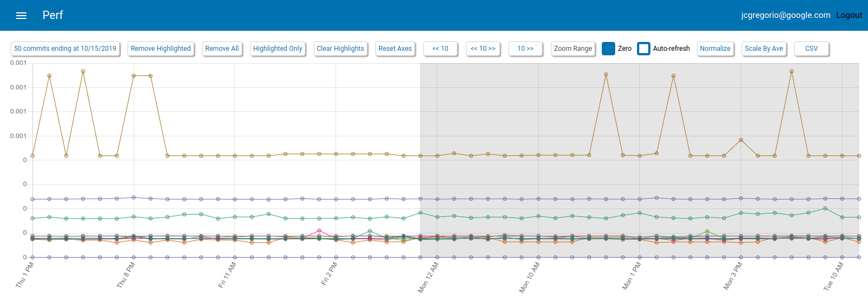Click Scale By Ave button

pyautogui.click(x=763, y=49)
